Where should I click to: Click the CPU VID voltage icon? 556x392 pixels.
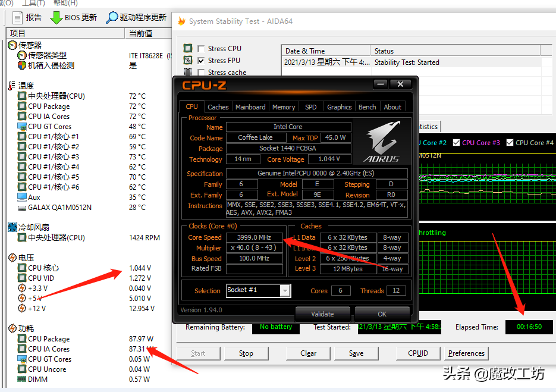click(22, 278)
